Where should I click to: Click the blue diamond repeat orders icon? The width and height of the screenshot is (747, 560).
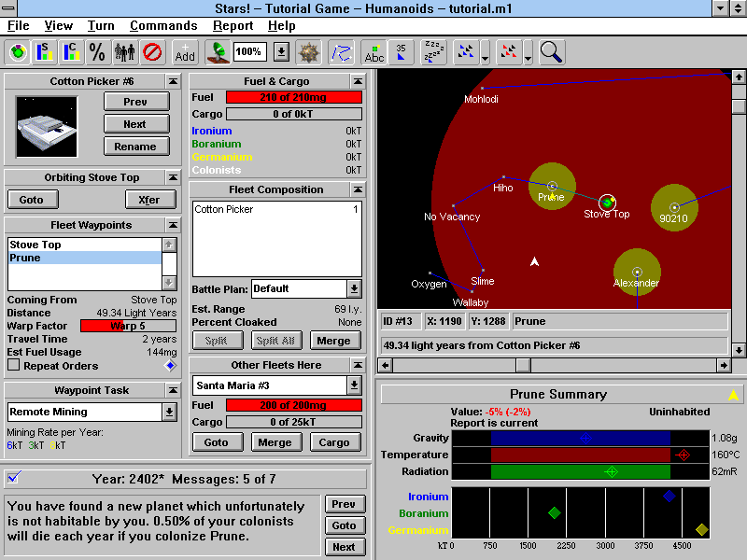(170, 366)
